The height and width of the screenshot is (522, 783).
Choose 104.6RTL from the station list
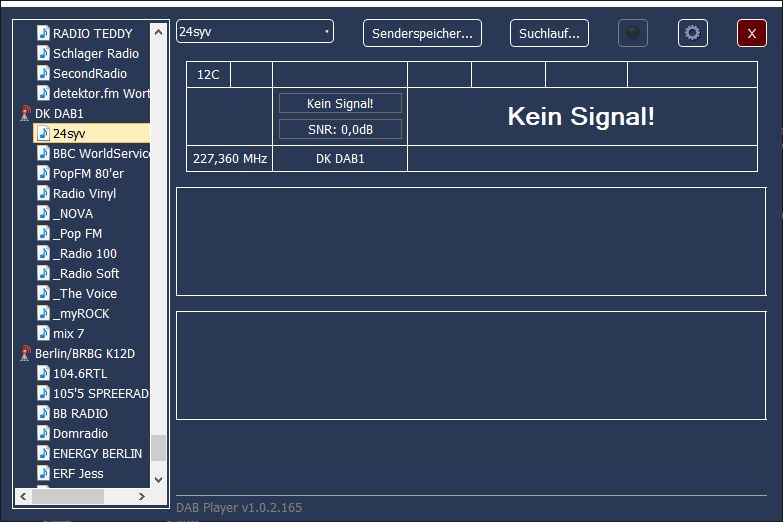coord(80,373)
